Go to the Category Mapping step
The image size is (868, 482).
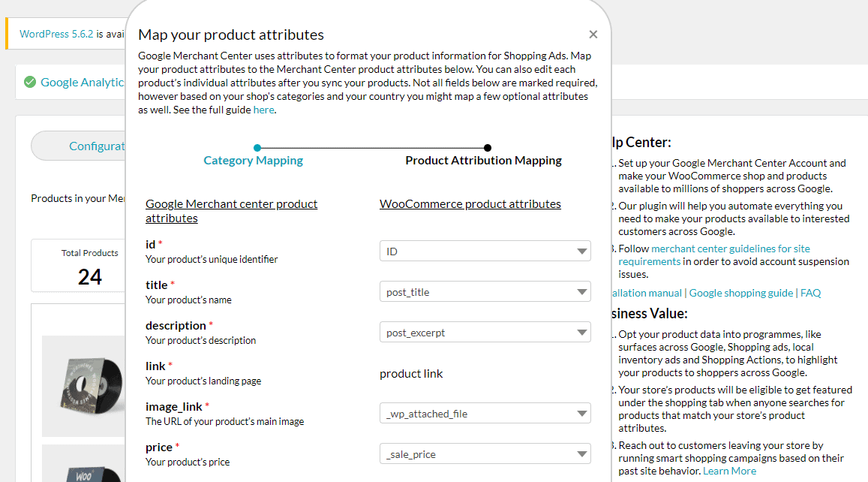(x=253, y=160)
